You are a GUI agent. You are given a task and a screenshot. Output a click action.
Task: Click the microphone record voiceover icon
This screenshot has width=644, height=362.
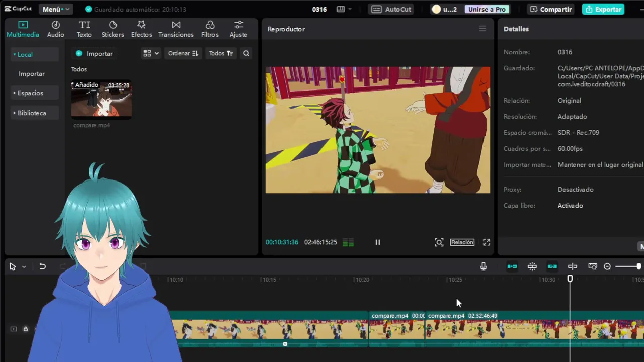coord(484,266)
